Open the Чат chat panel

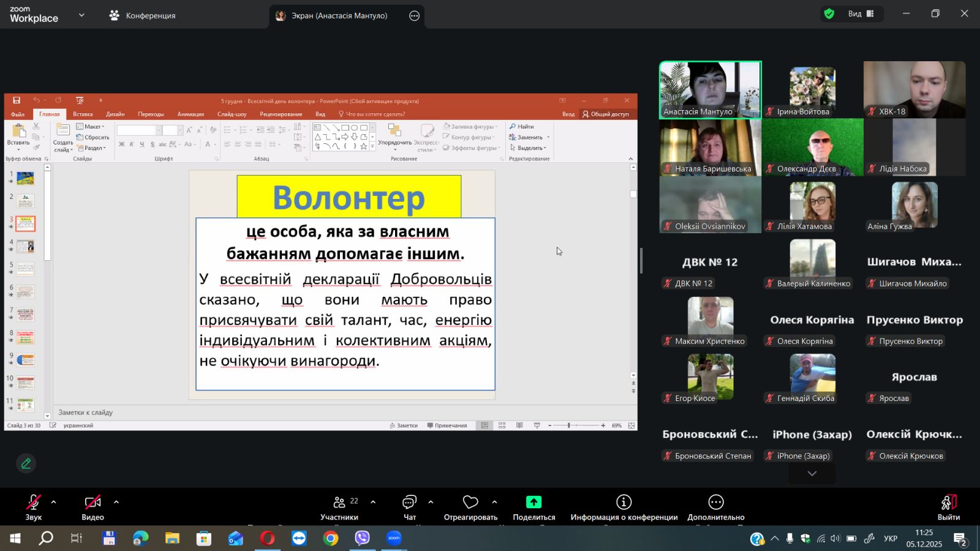(409, 507)
